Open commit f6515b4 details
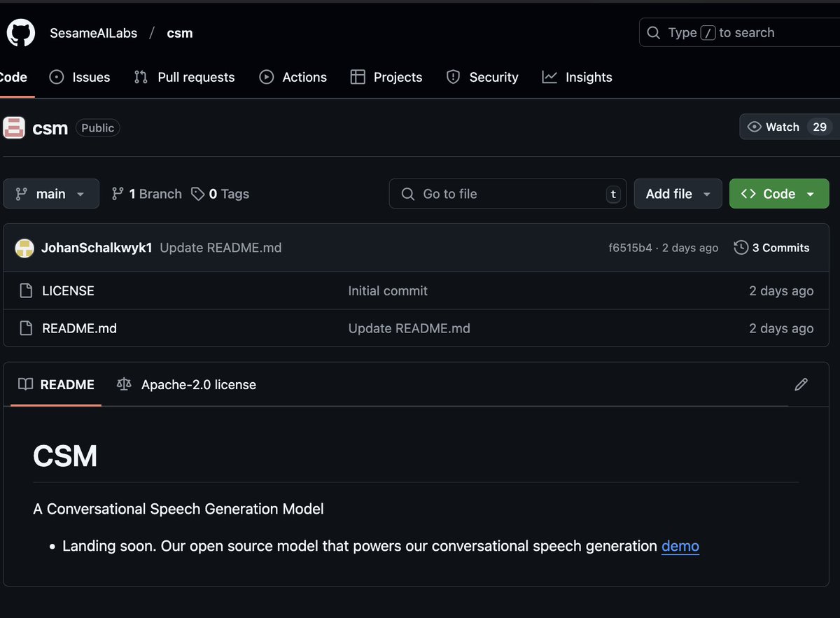Viewport: 840px width, 618px height. (630, 247)
